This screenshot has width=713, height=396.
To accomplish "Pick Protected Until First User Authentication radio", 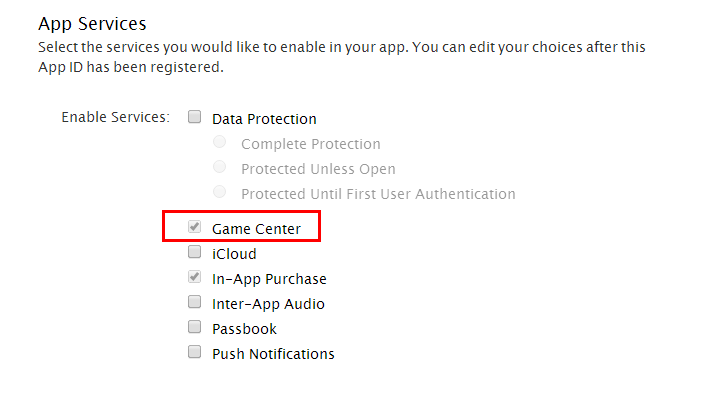I will pos(220,192).
